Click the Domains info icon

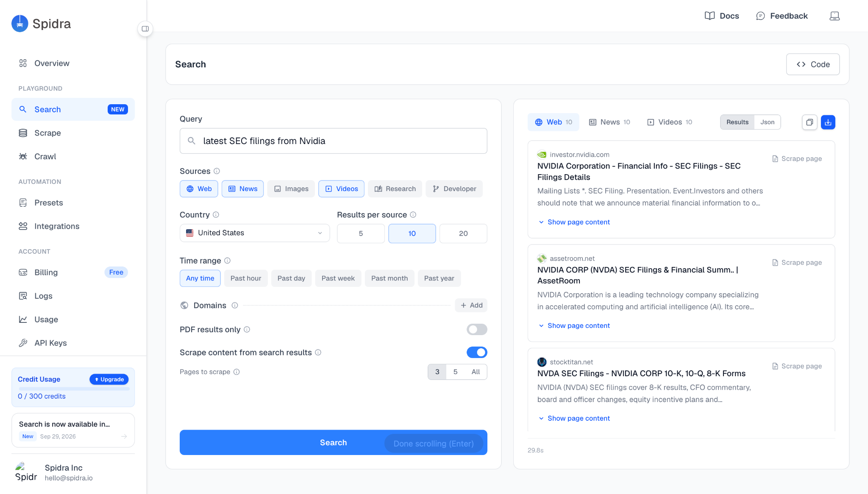pyautogui.click(x=235, y=305)
